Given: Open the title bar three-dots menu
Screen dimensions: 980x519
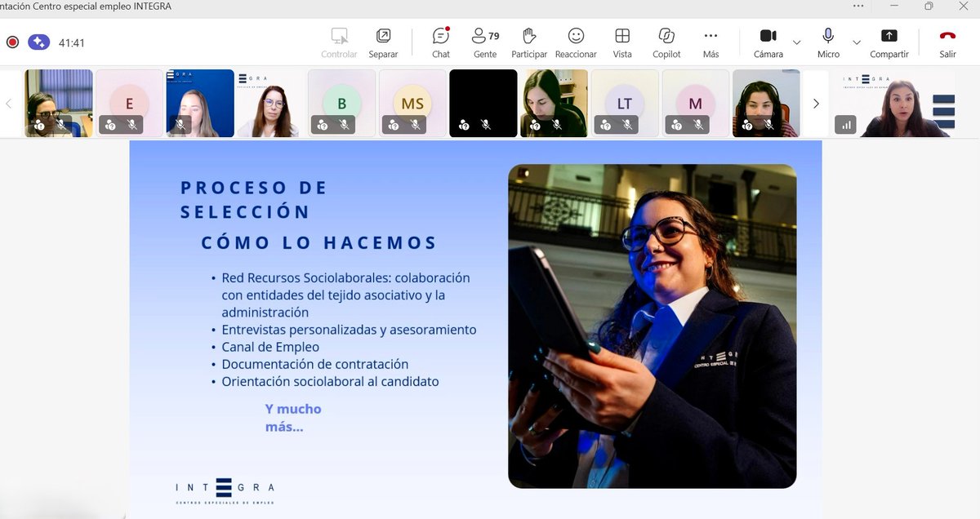Looking at the screenshot, I should 857,6.
